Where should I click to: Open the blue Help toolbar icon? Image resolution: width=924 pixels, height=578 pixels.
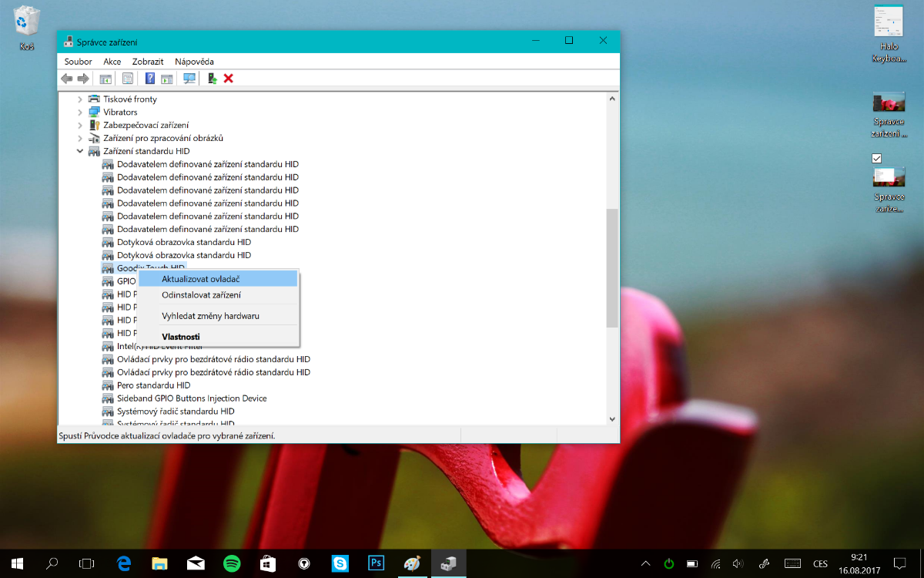pyautogui.click(x=150, y=79)
